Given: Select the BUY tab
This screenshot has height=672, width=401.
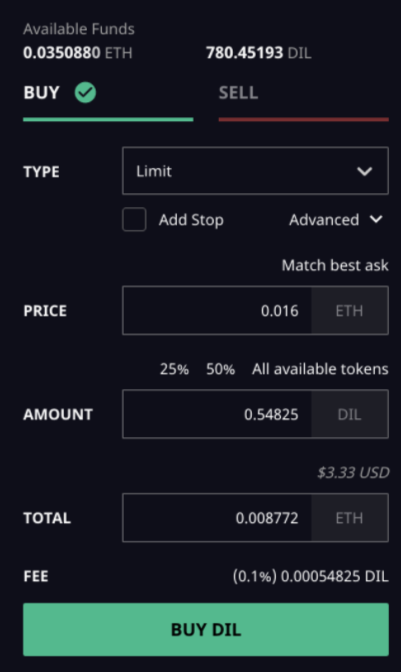Looking at the screenshot, I should tap(108, 100).
